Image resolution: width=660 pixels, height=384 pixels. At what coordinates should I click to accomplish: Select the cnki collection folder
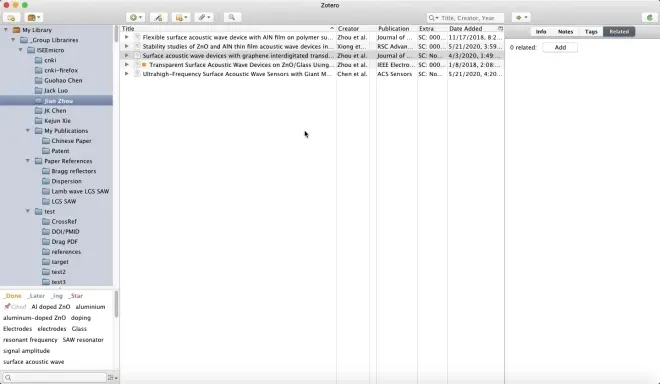(x=50, y=60)
